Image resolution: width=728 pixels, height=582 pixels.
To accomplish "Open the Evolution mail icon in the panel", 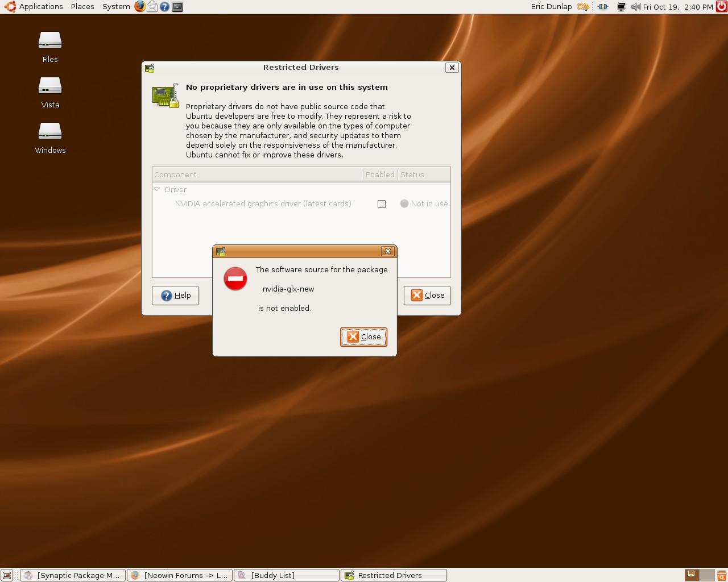I will 151,6.
